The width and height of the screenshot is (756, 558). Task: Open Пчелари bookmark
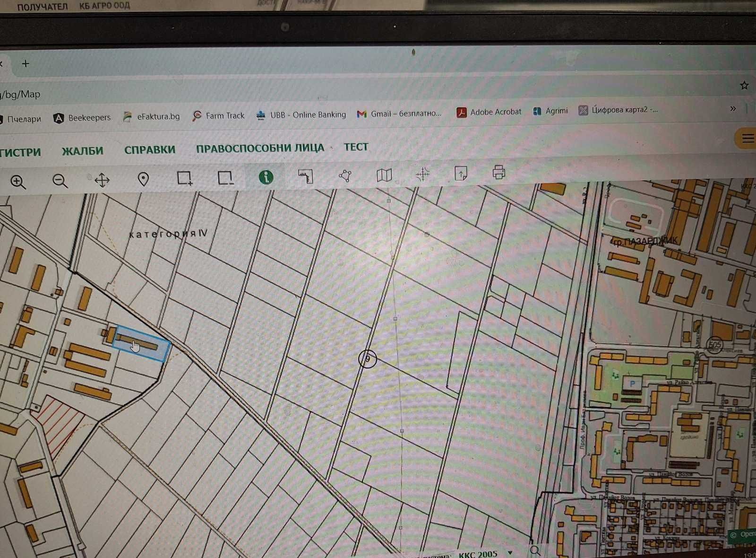[x=21, y=119]
